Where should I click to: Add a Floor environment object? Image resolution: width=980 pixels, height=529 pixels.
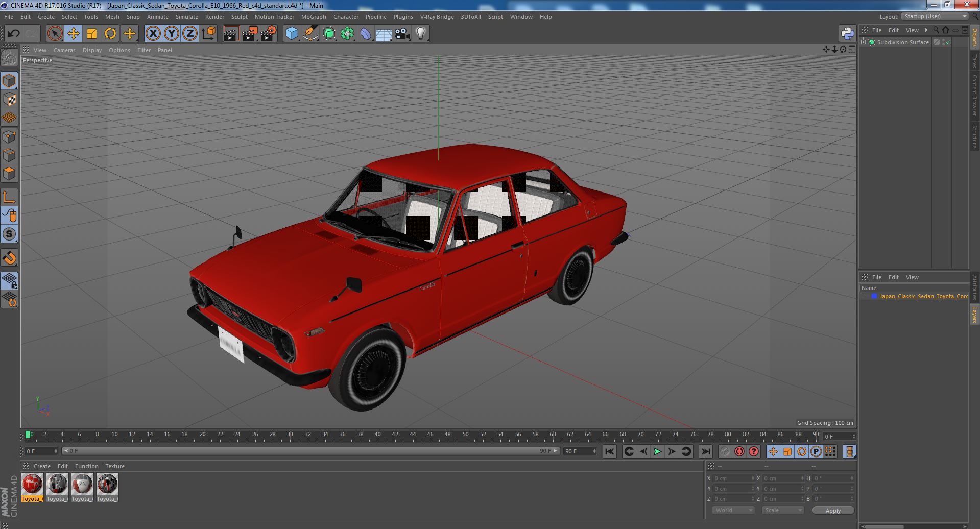[x=384, y=34]
